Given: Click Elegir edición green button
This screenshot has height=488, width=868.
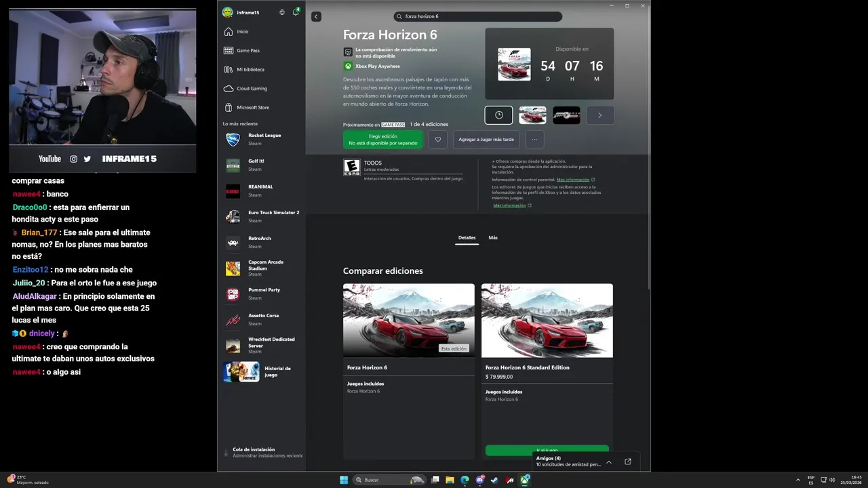Looking at the screenshot, I should (382, 140).
